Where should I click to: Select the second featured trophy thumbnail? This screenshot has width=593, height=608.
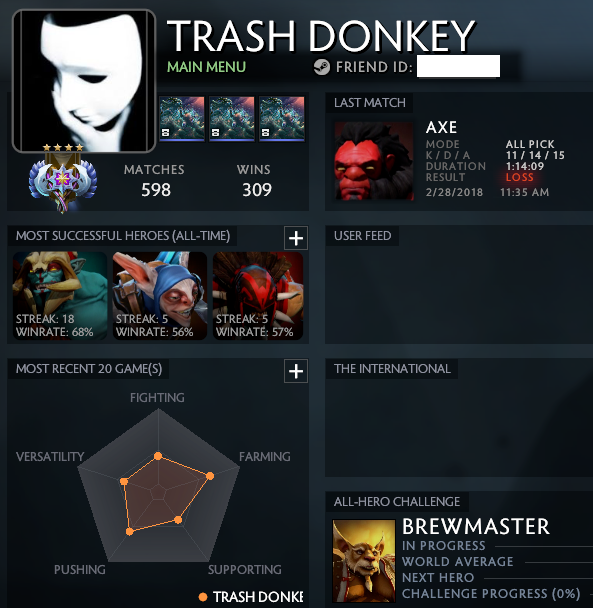(x=232, y=119)
